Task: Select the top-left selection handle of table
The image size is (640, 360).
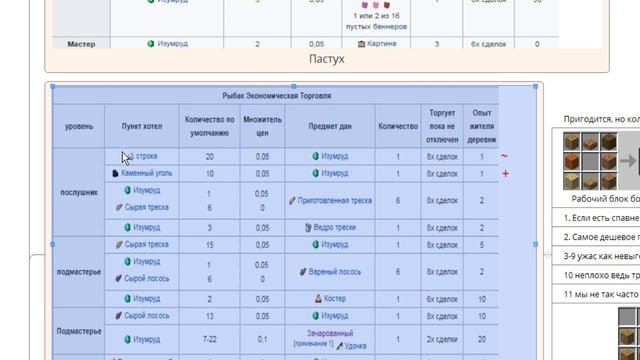Action: pos(53,87)
